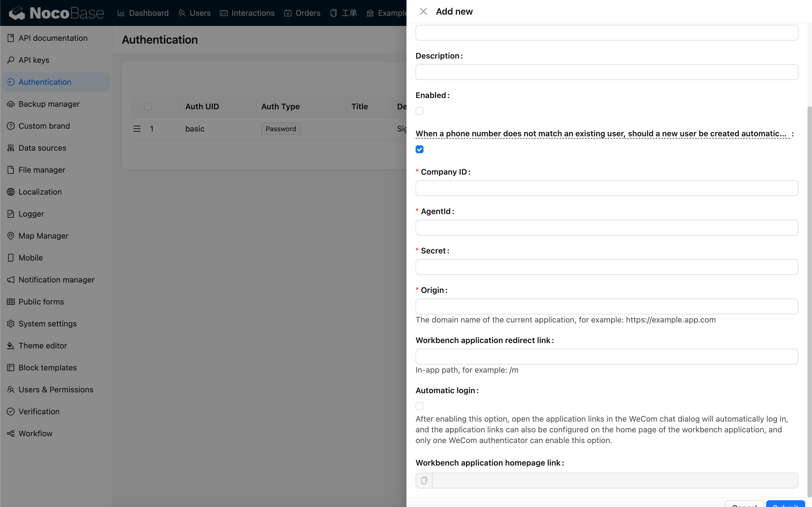Viewport: 812px width, 507px height.
Task: Select all rows via header checkbox
Action: (x=148, y=107)
